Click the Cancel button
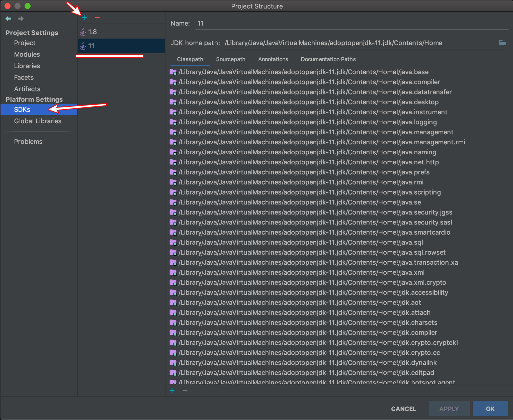Viewport: 513px width, 420px height. point(403,409)
